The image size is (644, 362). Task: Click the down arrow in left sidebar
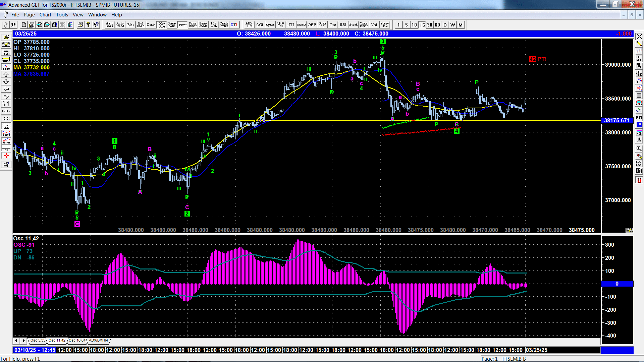coord(6,82)
